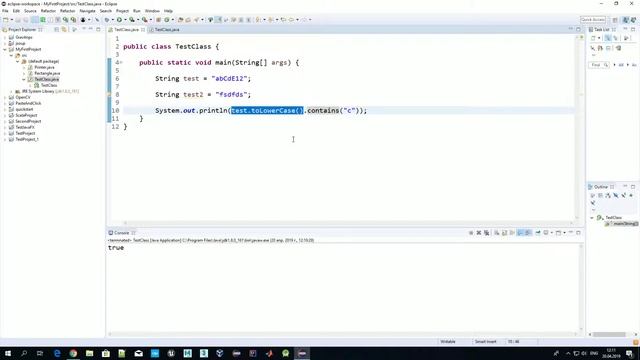Maximize the editor area
640x360 pixels.
point(578,29)
